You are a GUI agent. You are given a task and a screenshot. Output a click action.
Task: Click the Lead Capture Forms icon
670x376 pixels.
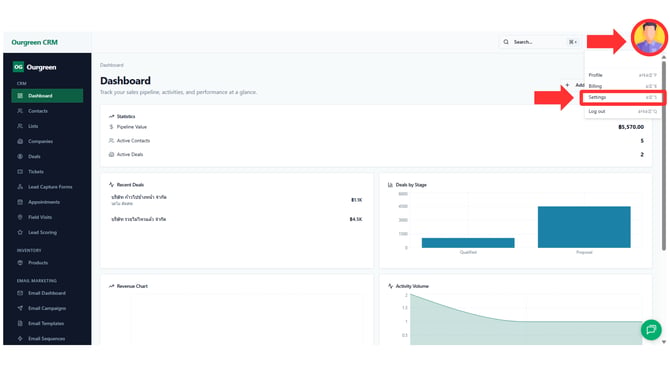[x=20, y=187]
